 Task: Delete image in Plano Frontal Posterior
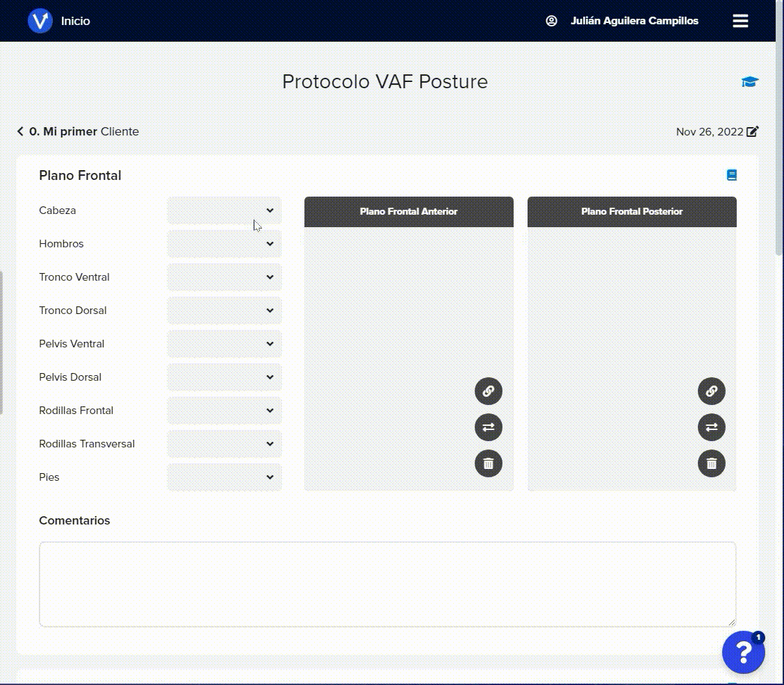pos(711,463)
